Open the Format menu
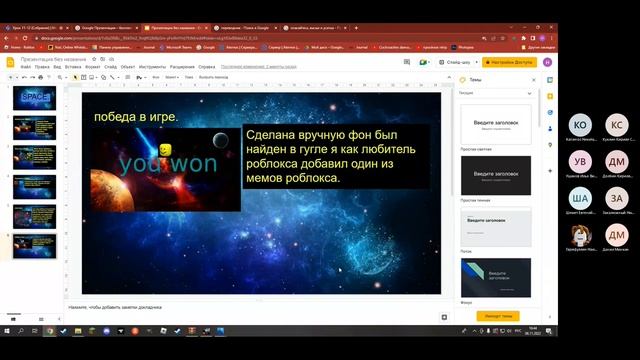This screenshot has height=360, width=640. (x=93, y=67)
